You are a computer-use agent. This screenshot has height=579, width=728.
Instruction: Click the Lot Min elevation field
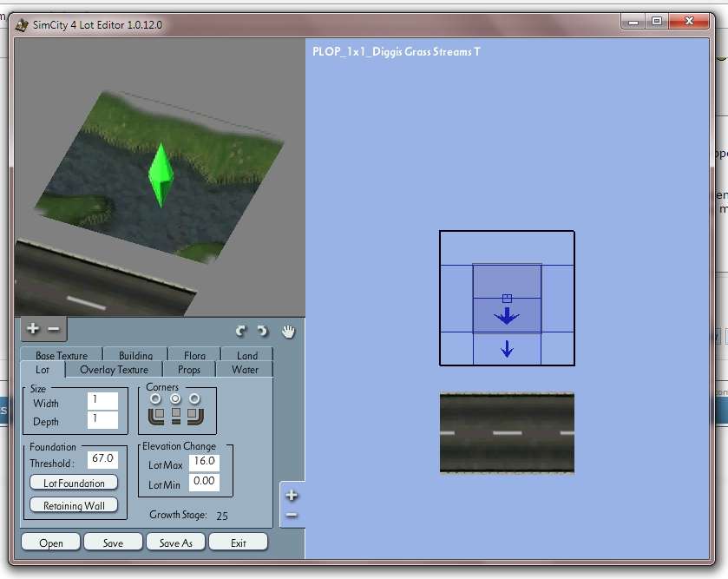click(204, 482)
